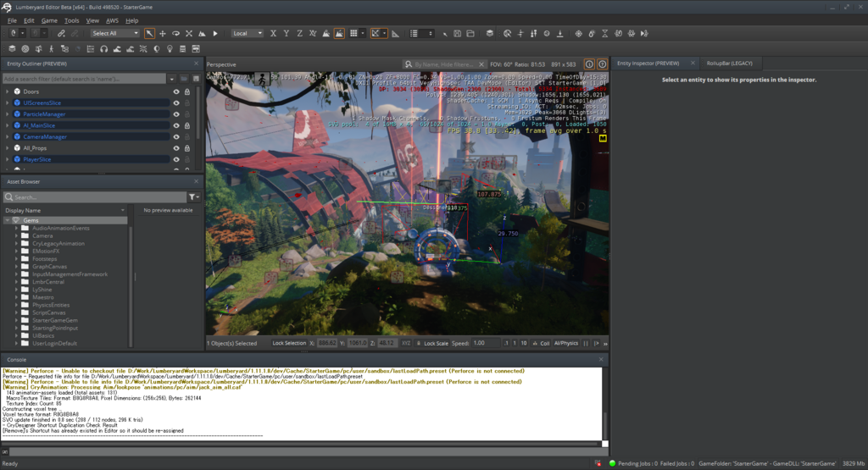
Task: Open the AWS menu
Action: coord(113,20)
